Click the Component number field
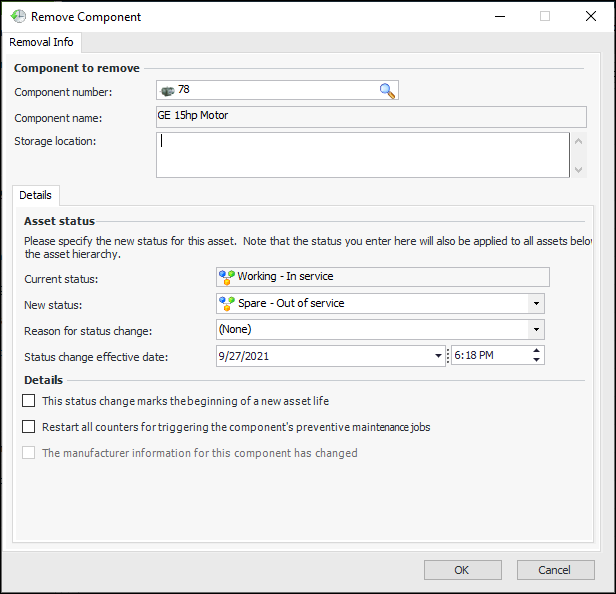This screenshot has width=616, height=594. point(270,91)
